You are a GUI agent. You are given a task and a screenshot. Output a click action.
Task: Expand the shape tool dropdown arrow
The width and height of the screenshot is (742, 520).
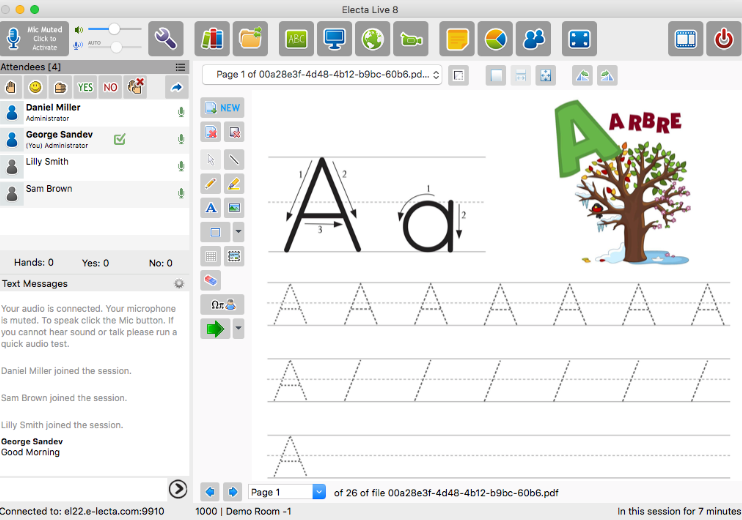pyautogui.click(x=238, y=232)
